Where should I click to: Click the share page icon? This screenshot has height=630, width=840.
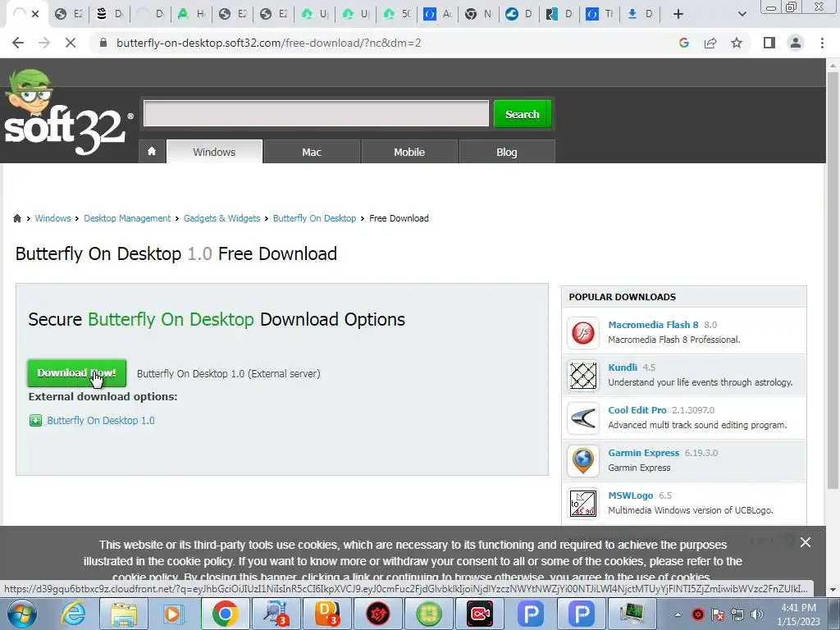tap(710, 43)
